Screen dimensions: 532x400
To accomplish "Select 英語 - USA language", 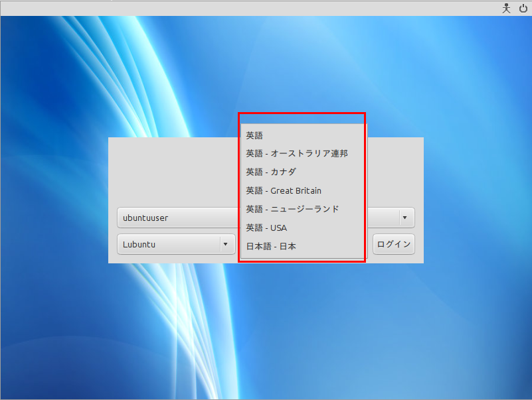I will pos(303,228).
